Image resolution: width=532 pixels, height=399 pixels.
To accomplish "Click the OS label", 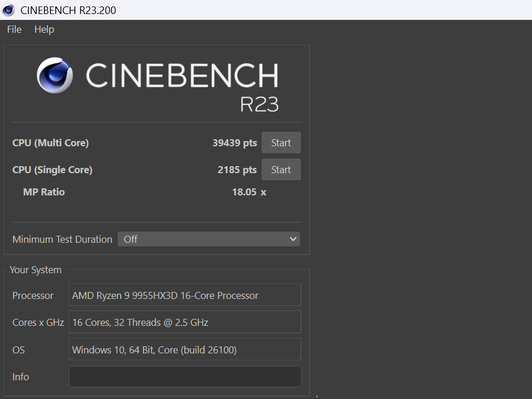I will pos(19,350).
